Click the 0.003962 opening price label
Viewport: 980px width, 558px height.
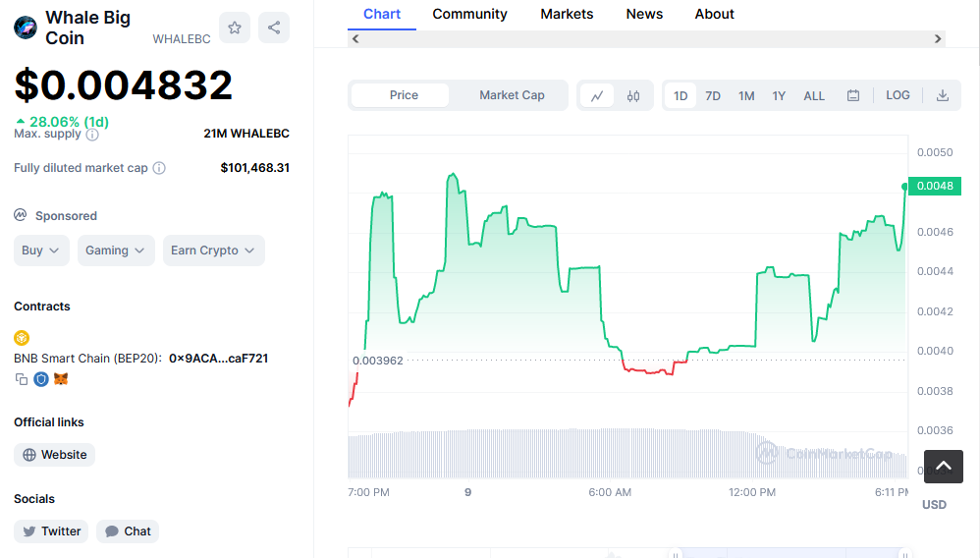click(377, 361)
